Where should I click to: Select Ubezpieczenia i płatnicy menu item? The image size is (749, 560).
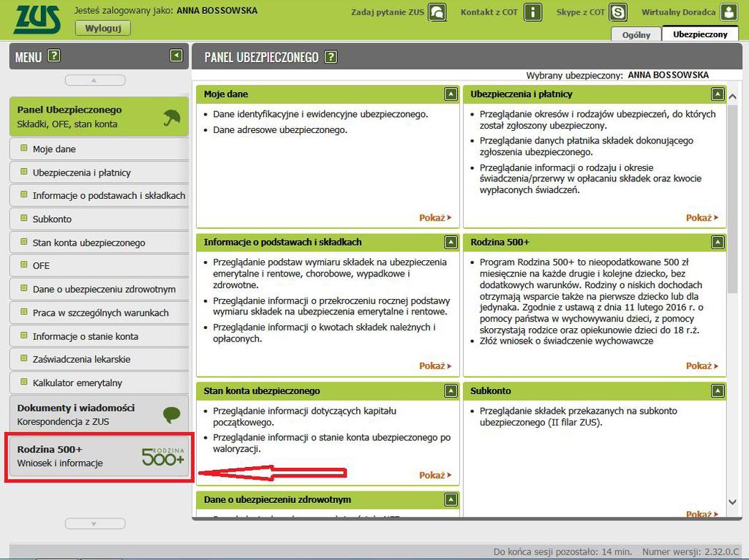[x=99, y=173]
